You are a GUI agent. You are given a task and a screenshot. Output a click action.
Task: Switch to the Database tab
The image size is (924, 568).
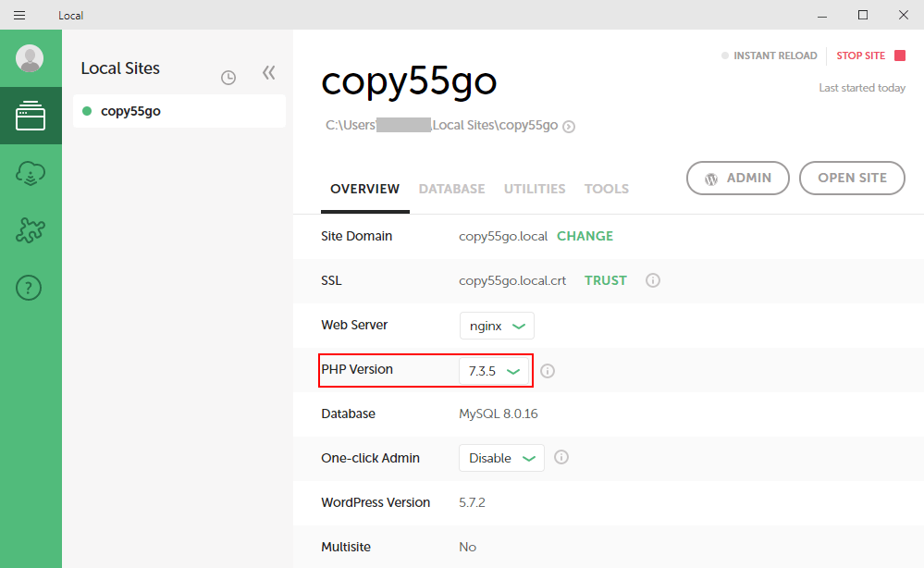click(451, 189)
